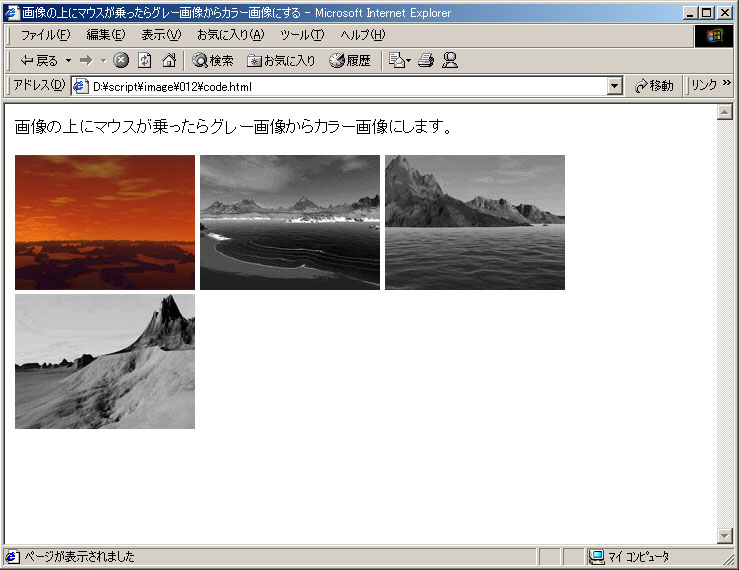Image resolution: width=739 pixels, height=570 pixels.
Task: Click the address bar with D:¥script¥image¥012¥code.html
Action: (347, 86)
